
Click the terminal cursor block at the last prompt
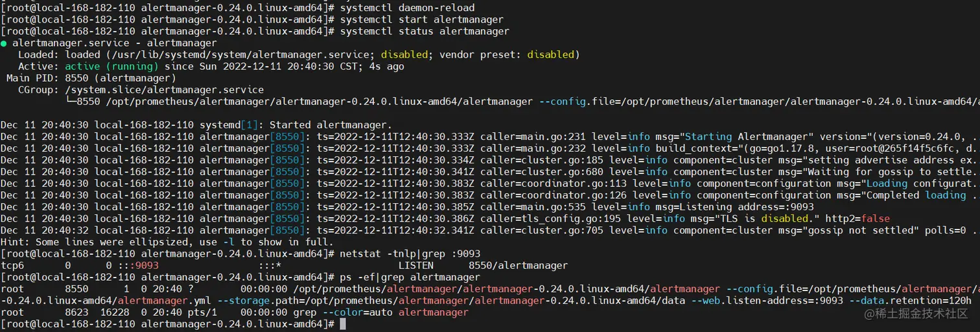[x=343, y=323]
